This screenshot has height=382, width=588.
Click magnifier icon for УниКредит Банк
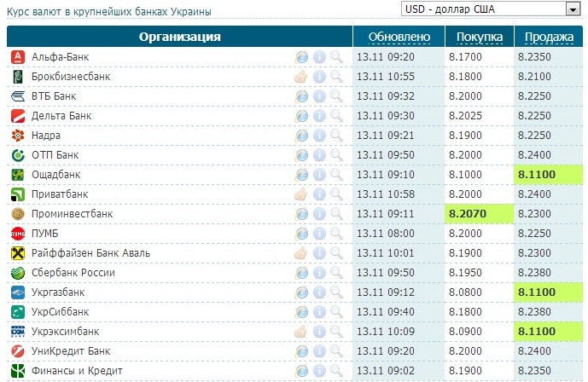click(x=337, y=351)
